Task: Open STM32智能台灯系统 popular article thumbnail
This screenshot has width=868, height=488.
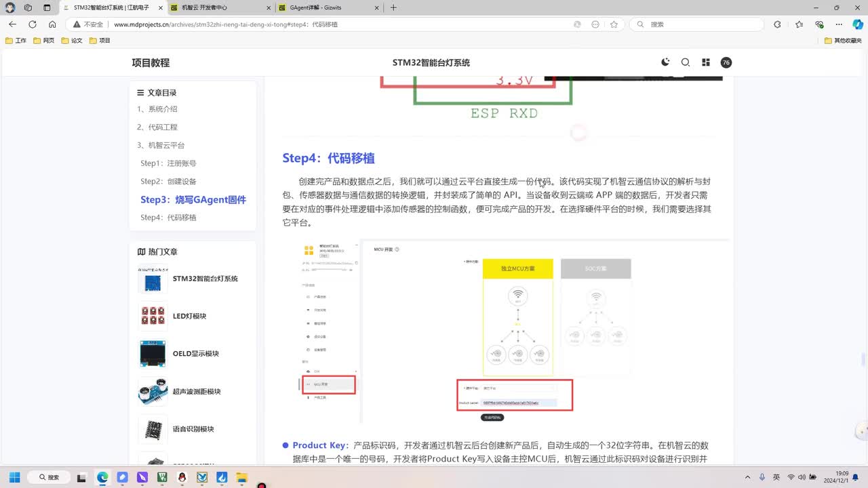Action: click(x=153, y=279)
